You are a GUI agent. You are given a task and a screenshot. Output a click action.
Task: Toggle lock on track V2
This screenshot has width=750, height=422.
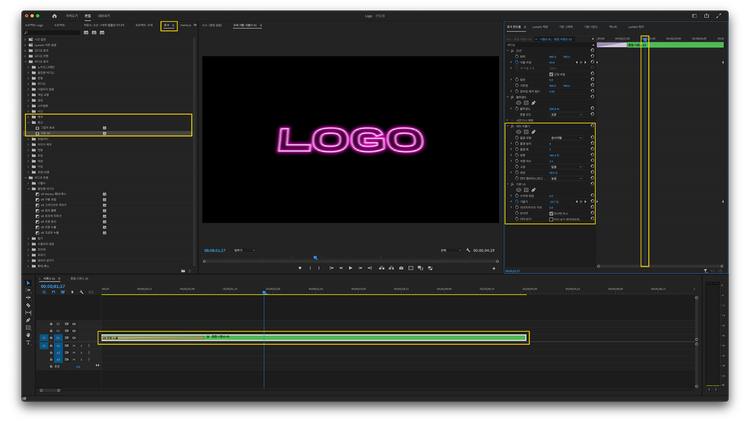click(51, 331)
